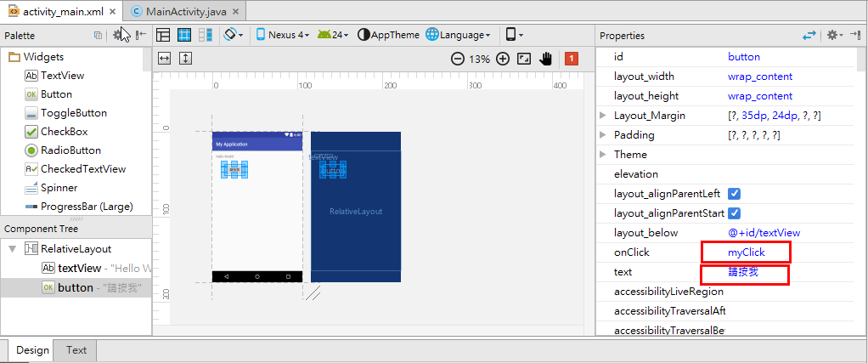Click the My Application preview title bar
This screenshot has width=868, height=363.
tap(257, 144)
